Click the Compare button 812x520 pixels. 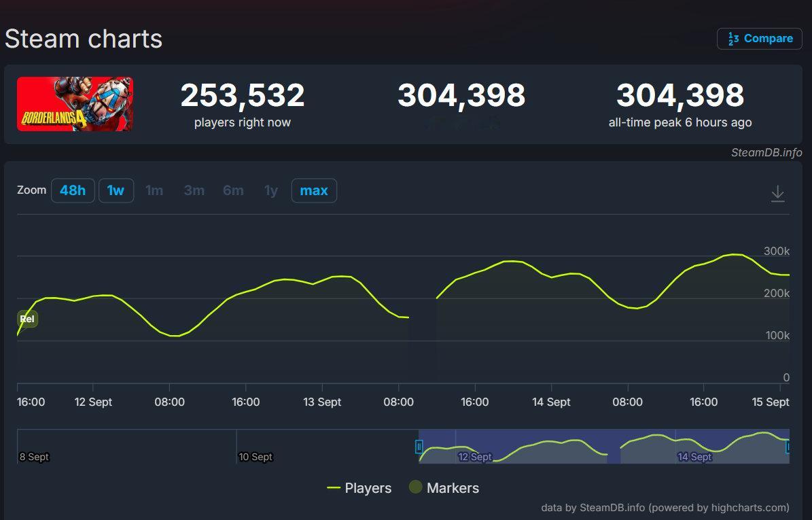759,39
